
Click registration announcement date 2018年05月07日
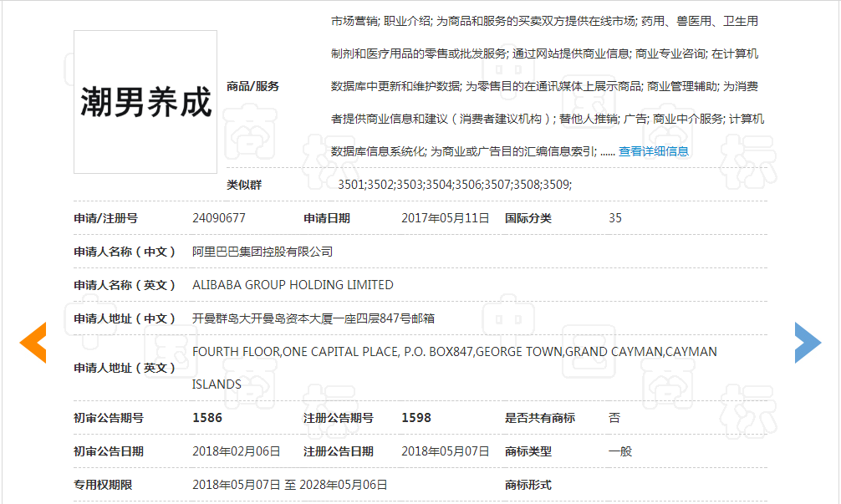(x=446, y=452)
